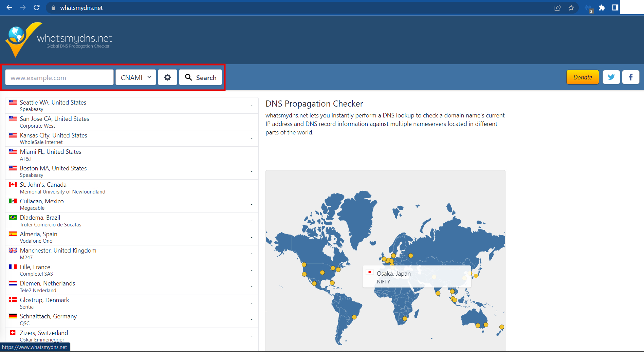644x352 pixels.
Task: Click the share page icon in address bar
Action: point(557,8)
